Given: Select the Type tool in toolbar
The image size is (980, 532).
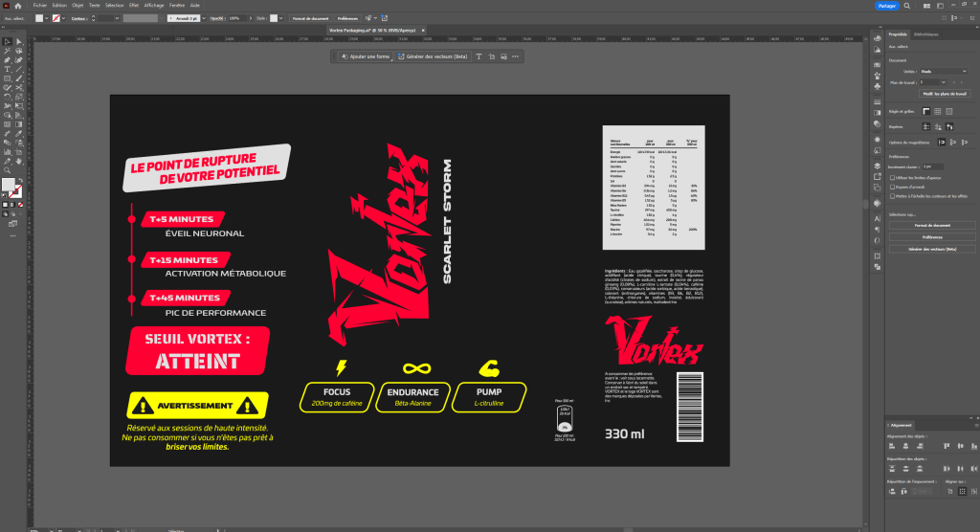Looking at the screenshot, I should click(x=7, y=70).
